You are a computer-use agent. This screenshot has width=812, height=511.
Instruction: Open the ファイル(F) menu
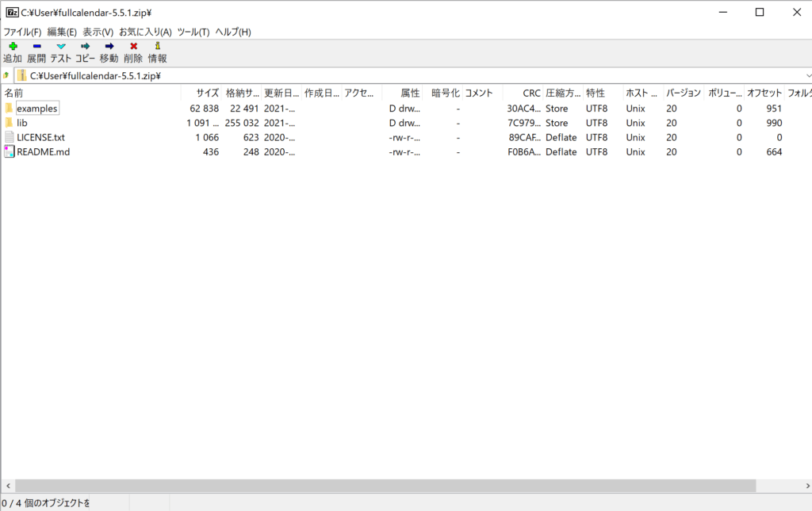[22, 32]
